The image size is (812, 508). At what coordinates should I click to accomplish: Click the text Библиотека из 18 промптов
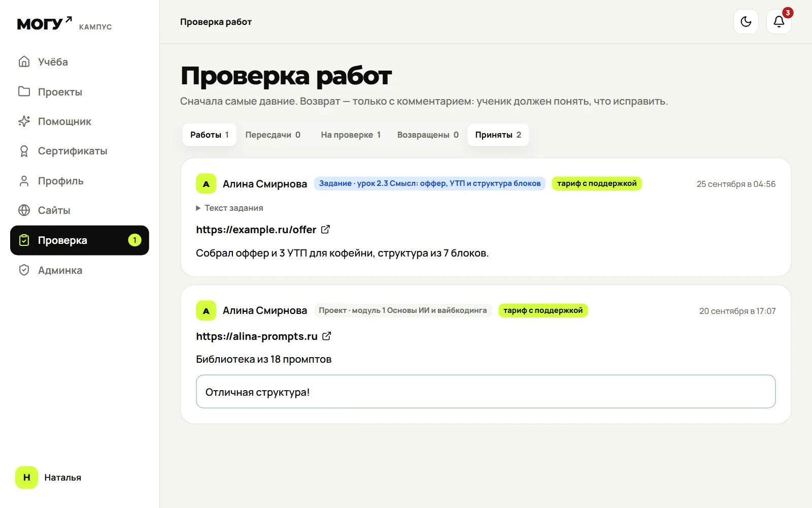264,359
